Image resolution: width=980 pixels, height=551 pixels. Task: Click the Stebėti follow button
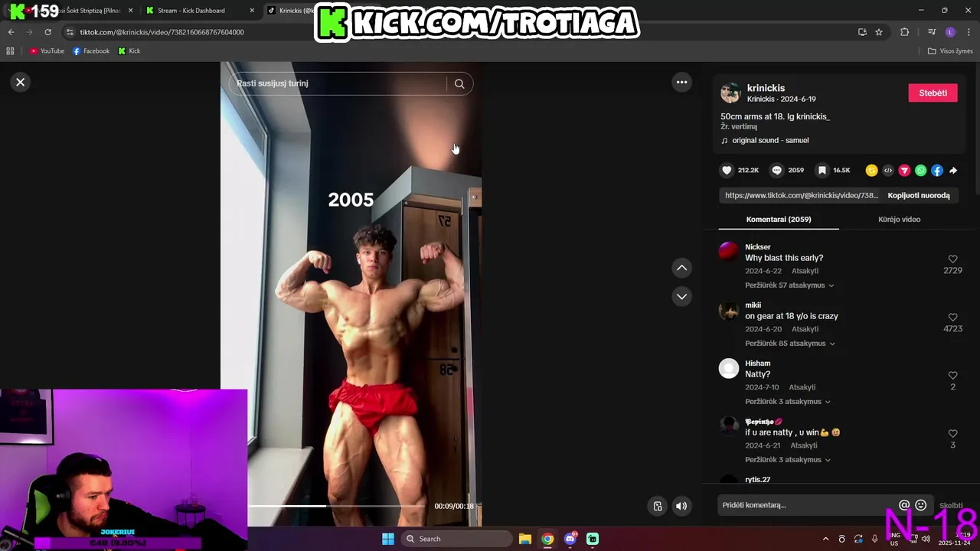pos(933,93)
